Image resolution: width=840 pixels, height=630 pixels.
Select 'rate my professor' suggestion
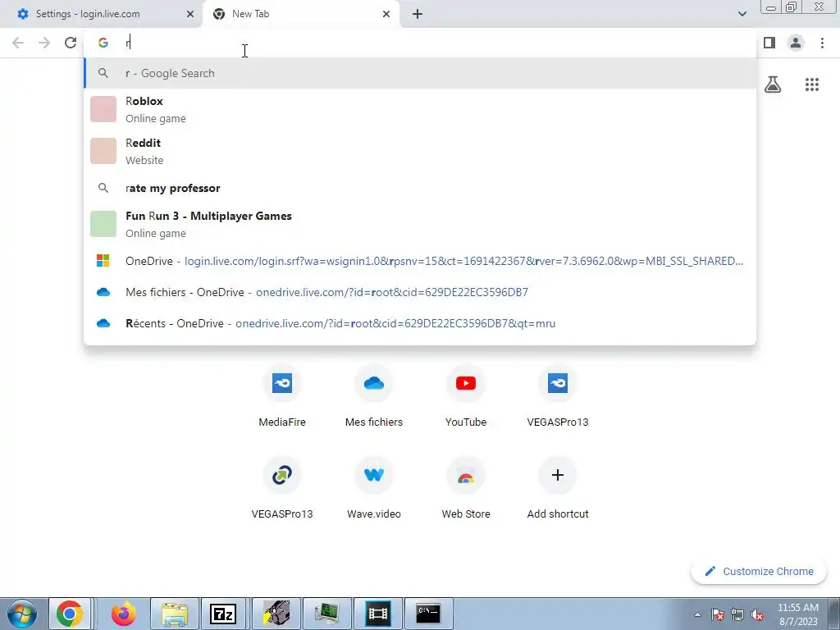click(420, 188)
